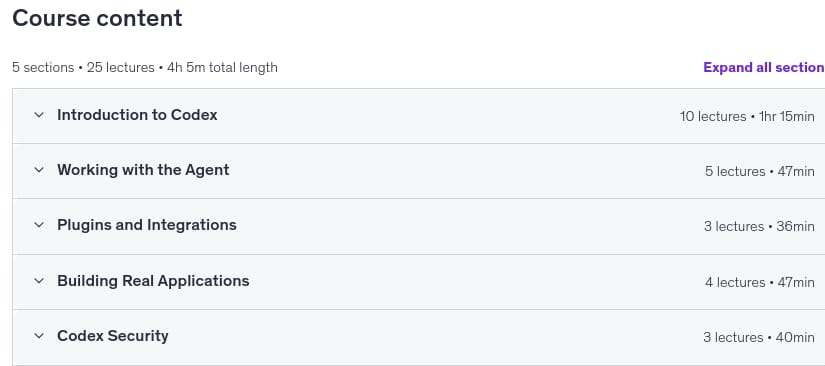
Task: Click the Course content heading
Action: coord(97,18)
